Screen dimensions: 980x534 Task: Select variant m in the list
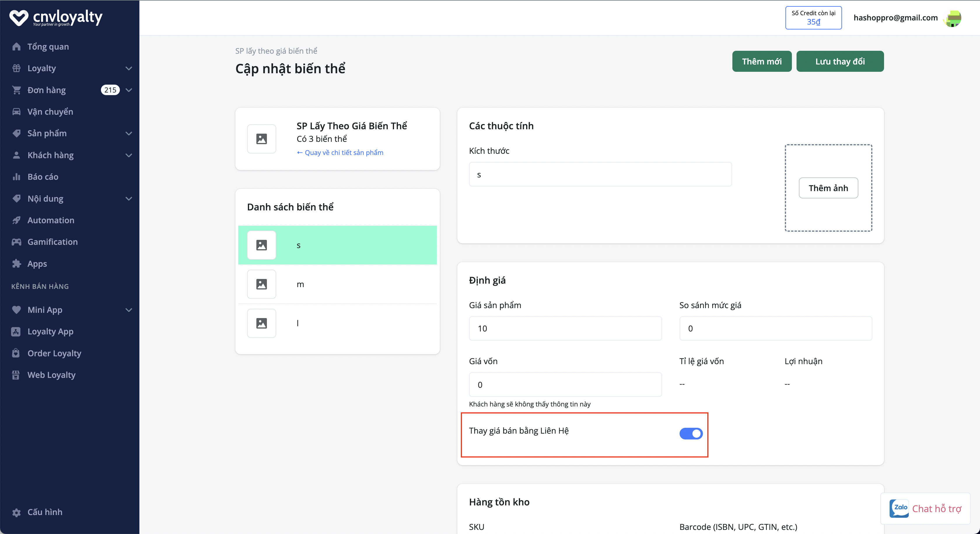point(337,284)
